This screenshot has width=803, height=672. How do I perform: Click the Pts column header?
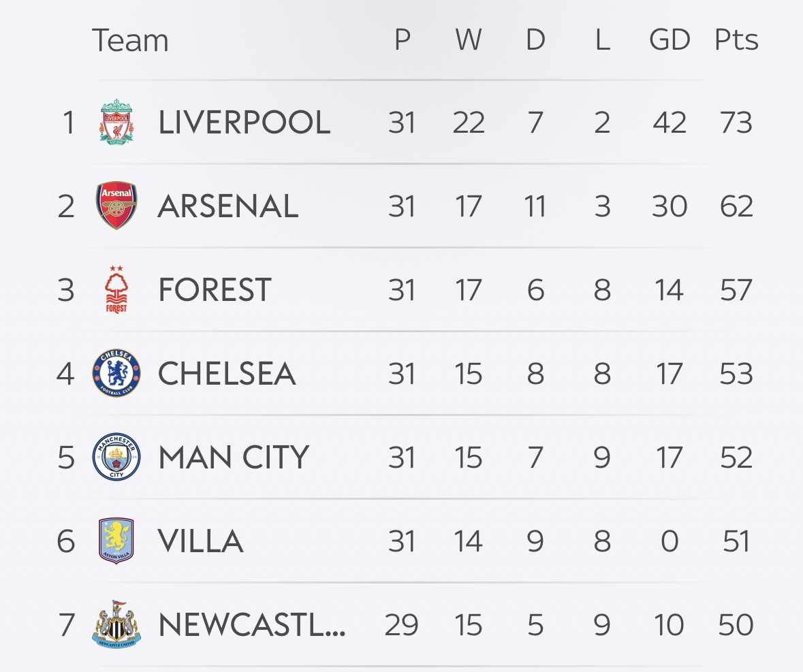pyautogui.click(x=736, y=39)
